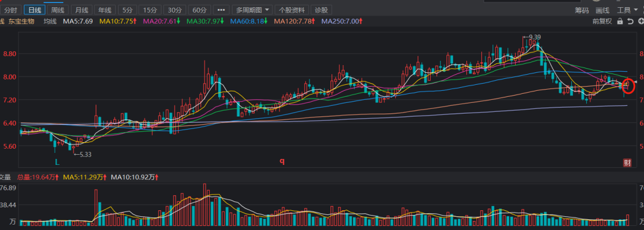Viewport: 644px width, 230px height.
Task: Select the 60分 minute period
Action: 199,10
